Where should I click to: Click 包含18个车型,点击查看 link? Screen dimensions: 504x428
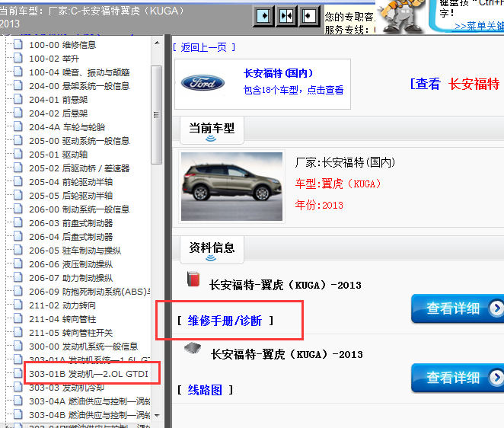coord(293,90)
